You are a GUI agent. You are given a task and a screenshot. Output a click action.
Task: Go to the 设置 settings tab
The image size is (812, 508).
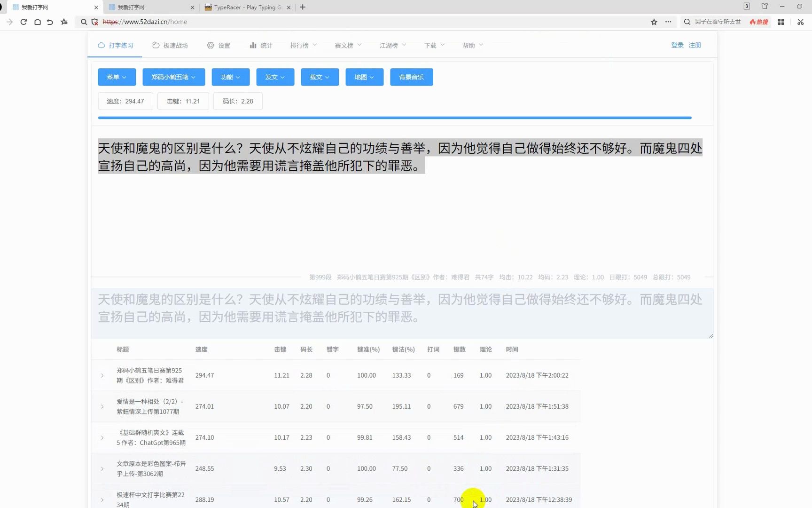(x=219, y=45)
